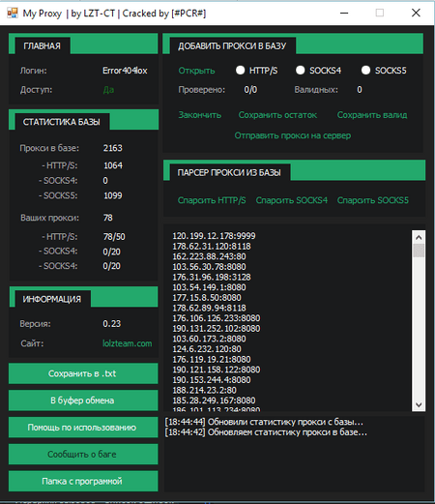Click the Проверено value 0/0
The image size is (435, 504).
pyautogui.click(x=250, y=90)
